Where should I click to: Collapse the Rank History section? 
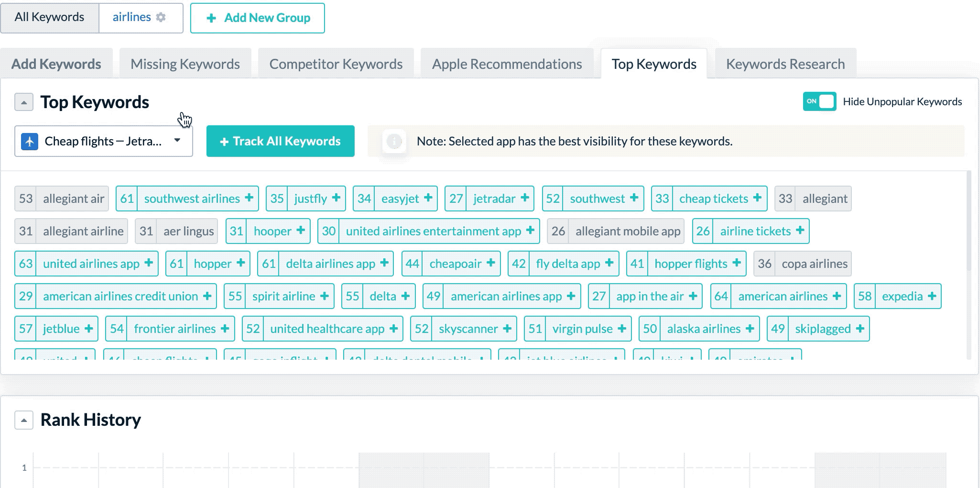tap(24, 420)
